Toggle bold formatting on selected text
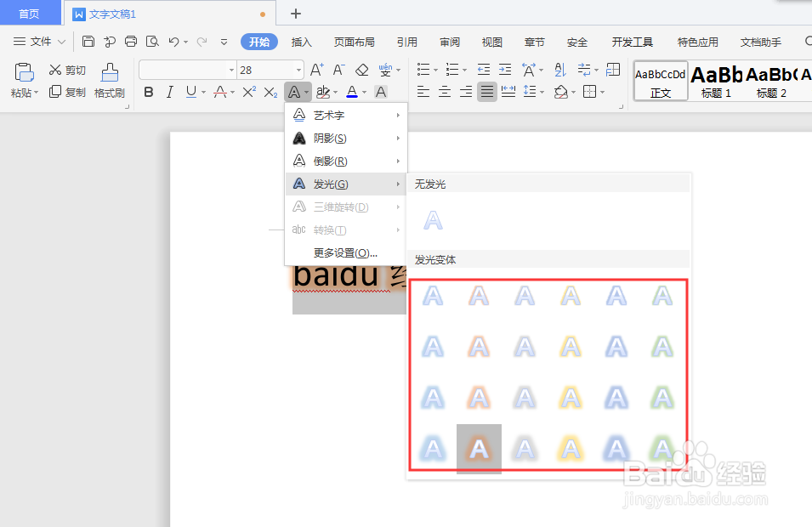812x527 pixels. coord(148,91)
